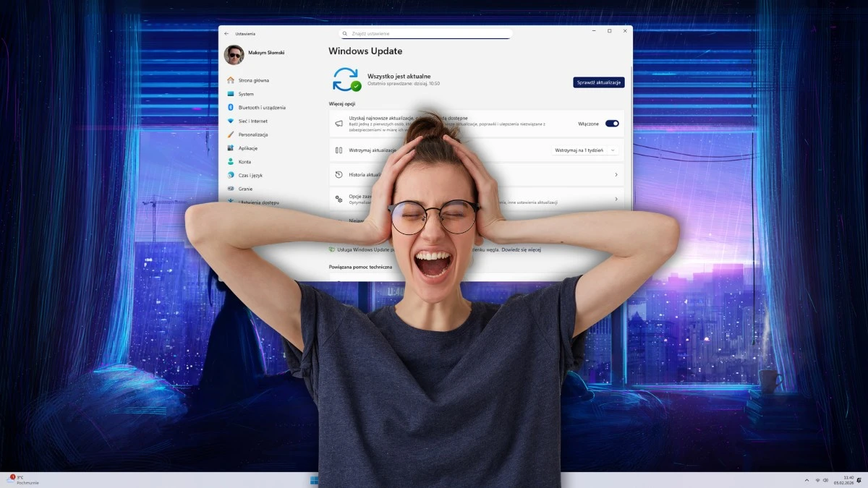Click the Historia aktualizacji clock icon
This screenshot has height=488, width=868.
click(x=338, y=174)
